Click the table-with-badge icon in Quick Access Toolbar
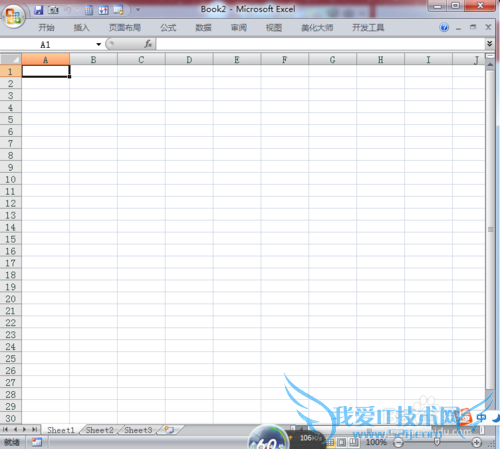Screen dimensions: 500x449 pos(119,10)
